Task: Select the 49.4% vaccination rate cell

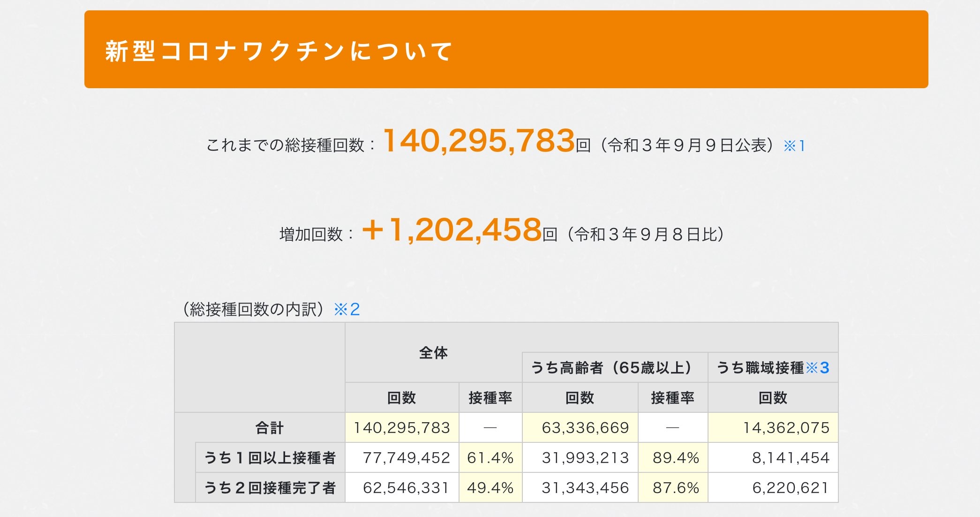Action: (x=490, y=488)
